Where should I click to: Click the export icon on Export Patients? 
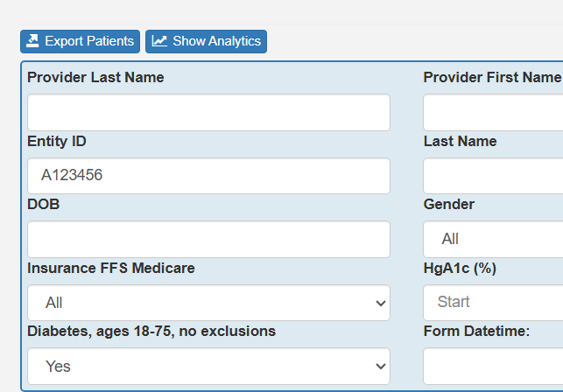click(x=33, y=41)
